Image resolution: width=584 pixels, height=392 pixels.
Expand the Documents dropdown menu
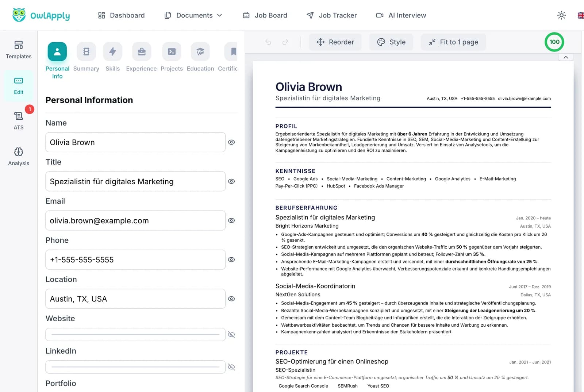193,15
